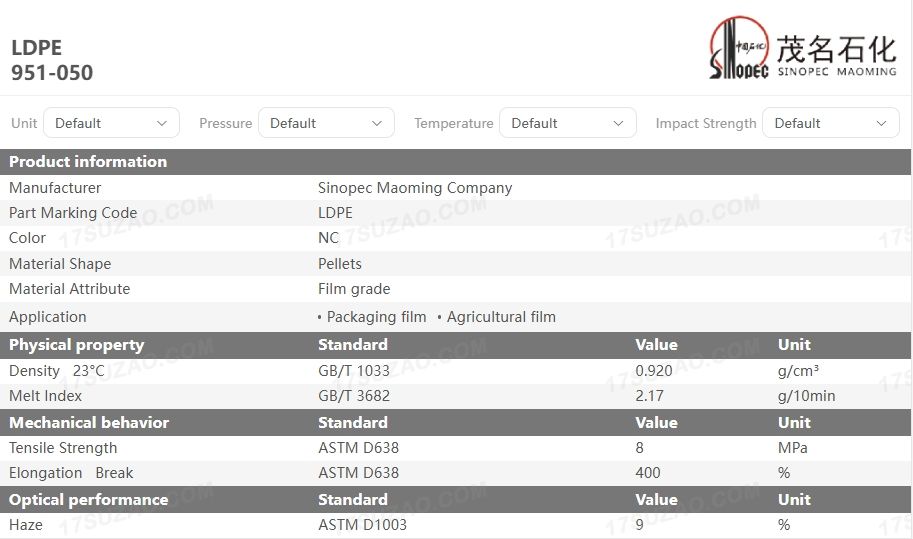
Task: Select the GB/T 1033 density standard
Action: click(354, 371)
